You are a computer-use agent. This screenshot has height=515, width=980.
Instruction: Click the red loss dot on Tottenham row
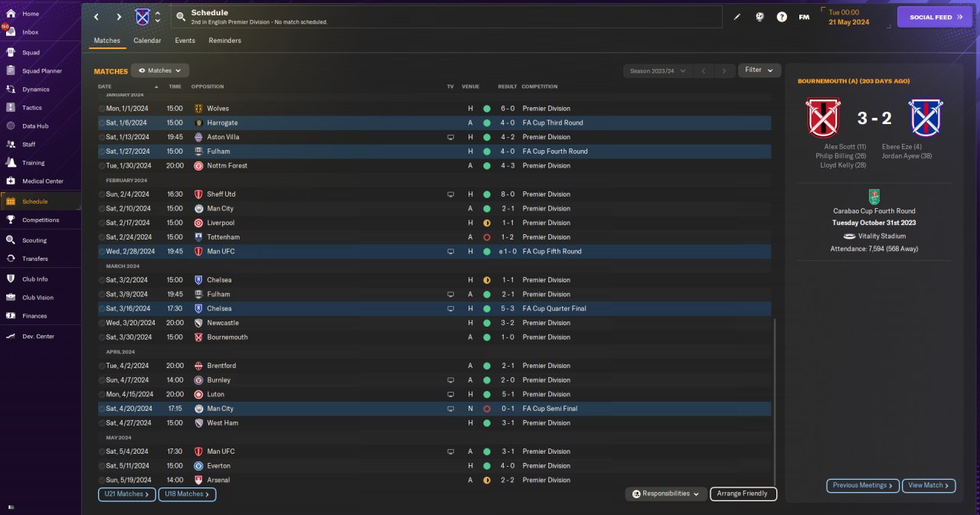(486, 237)
